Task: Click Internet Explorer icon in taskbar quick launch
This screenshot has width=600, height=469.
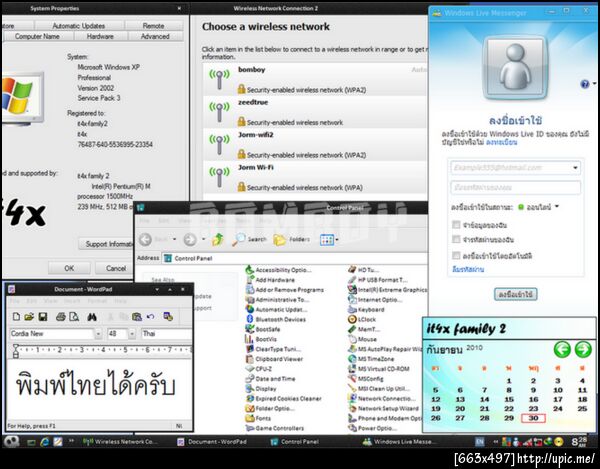Action: tap(45, 442)
